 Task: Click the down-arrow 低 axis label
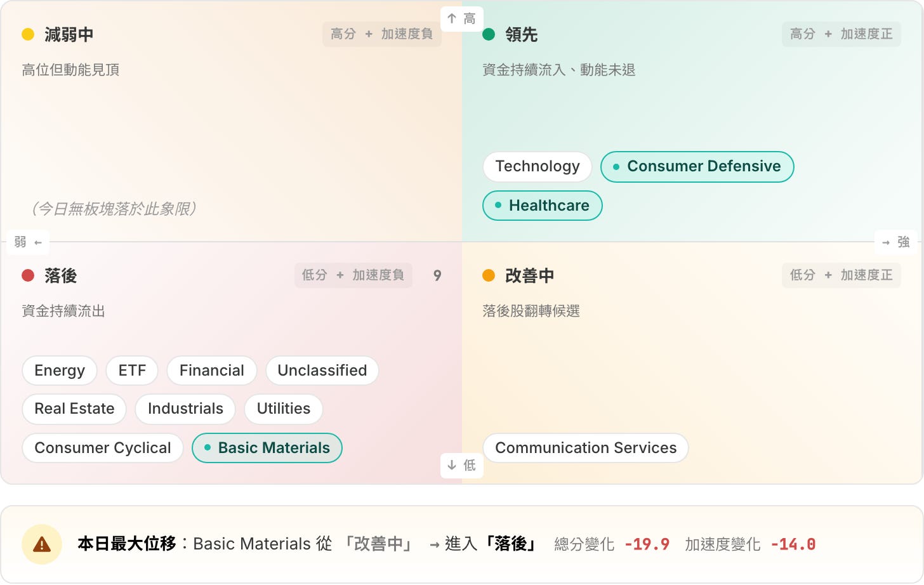click(462, 465)
